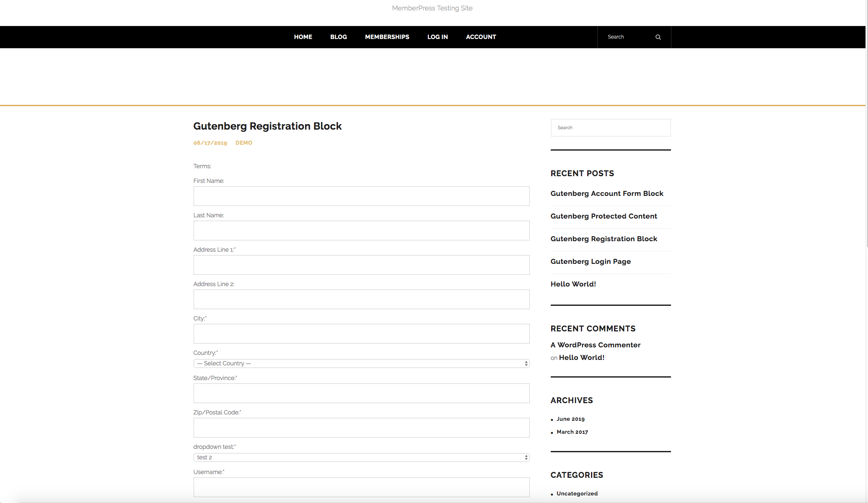This screenshot has height=503, width=868.
Task: Open the Uncategorized category link
Action: click(577, 493)
